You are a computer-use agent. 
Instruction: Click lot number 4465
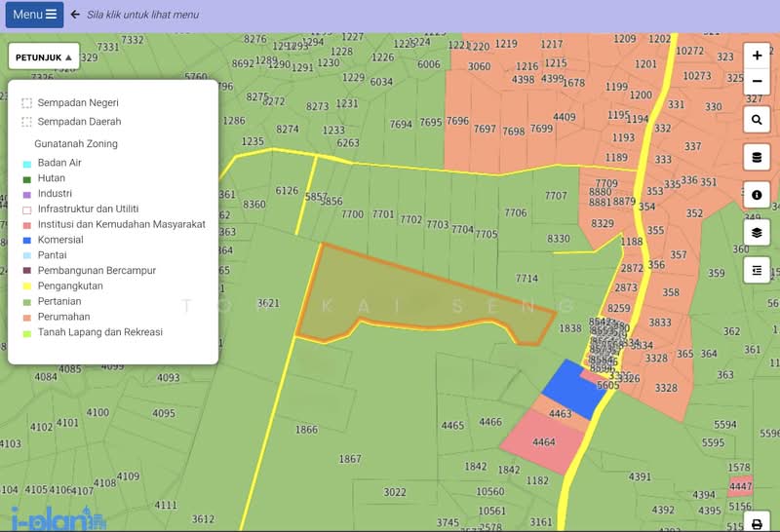coord(452,426)
